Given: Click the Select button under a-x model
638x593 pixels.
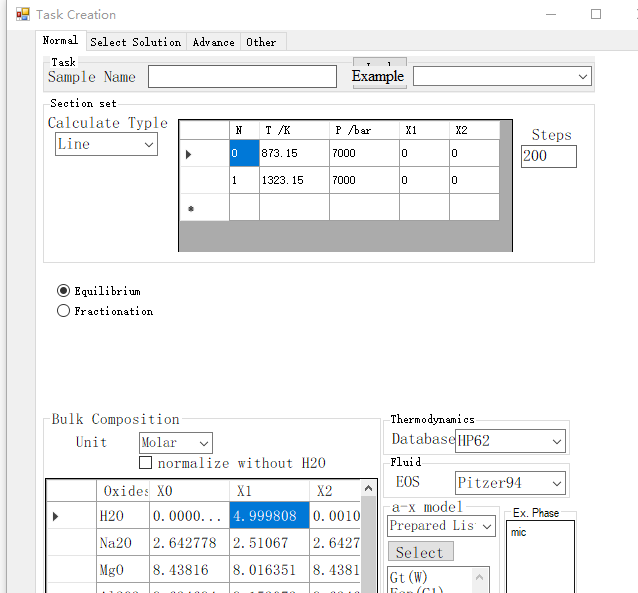Looking at the screenshot, I should click(420, 552).
